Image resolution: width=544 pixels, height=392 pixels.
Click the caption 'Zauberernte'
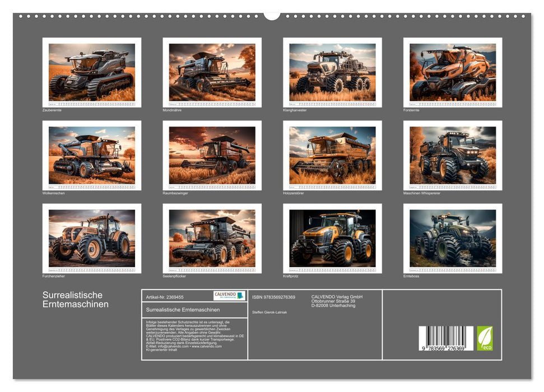click(x=52, y=110)
